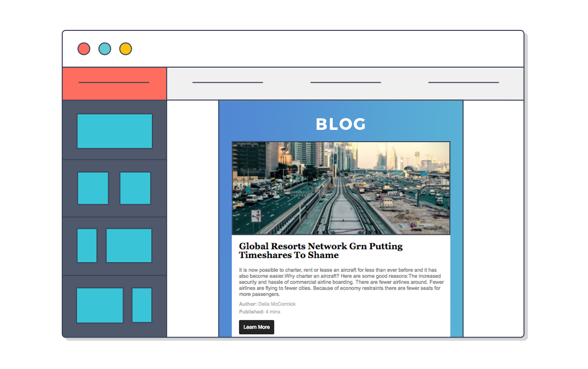Open the "Global Resorts Network Grn" post title
This screenshot has height=369, width=588.
[x=321, y=250]
